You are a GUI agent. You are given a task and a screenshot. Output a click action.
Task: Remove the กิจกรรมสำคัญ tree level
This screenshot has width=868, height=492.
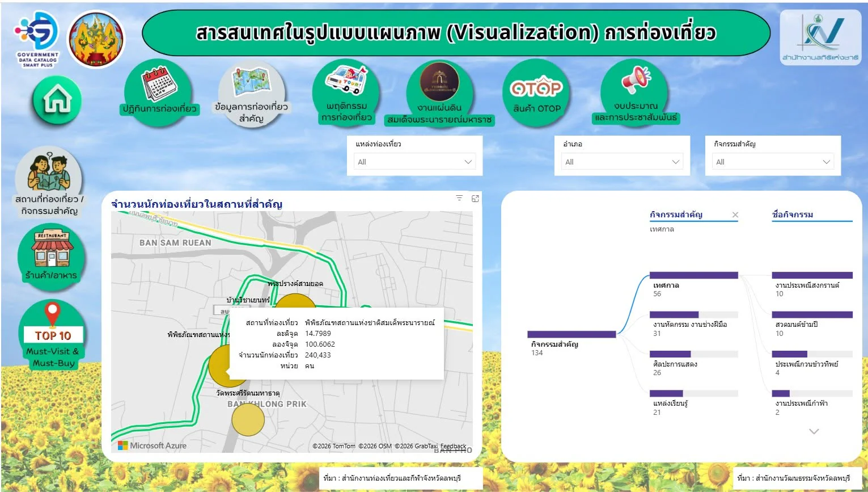pos(735,215)
